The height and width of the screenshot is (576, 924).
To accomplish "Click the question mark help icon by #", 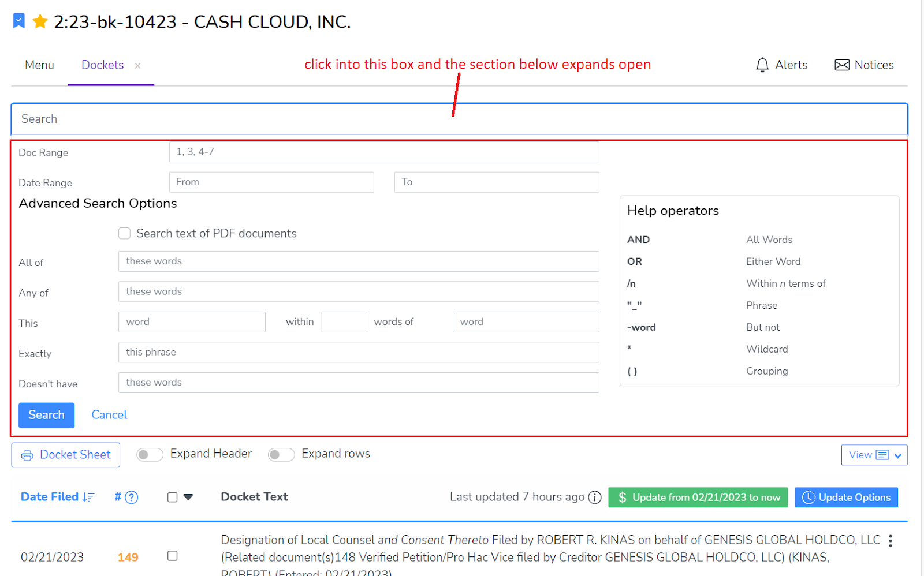I will tap(132, 498).
